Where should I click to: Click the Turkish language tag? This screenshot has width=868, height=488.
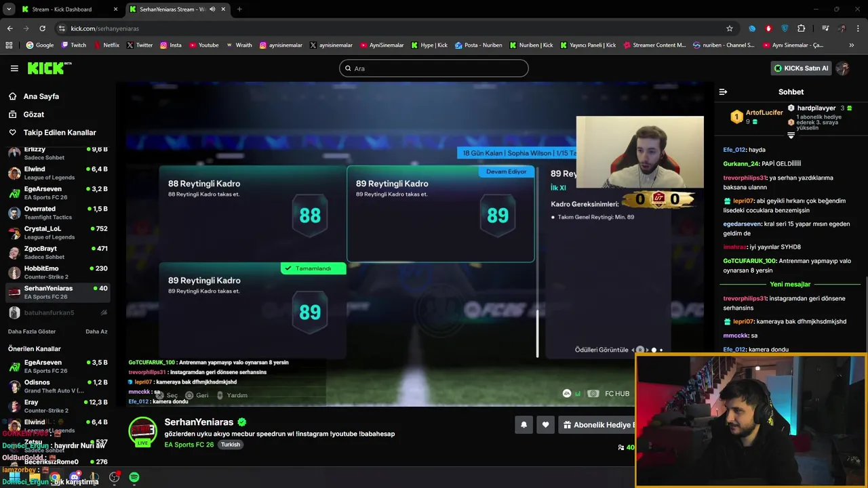tap(231, 445)
